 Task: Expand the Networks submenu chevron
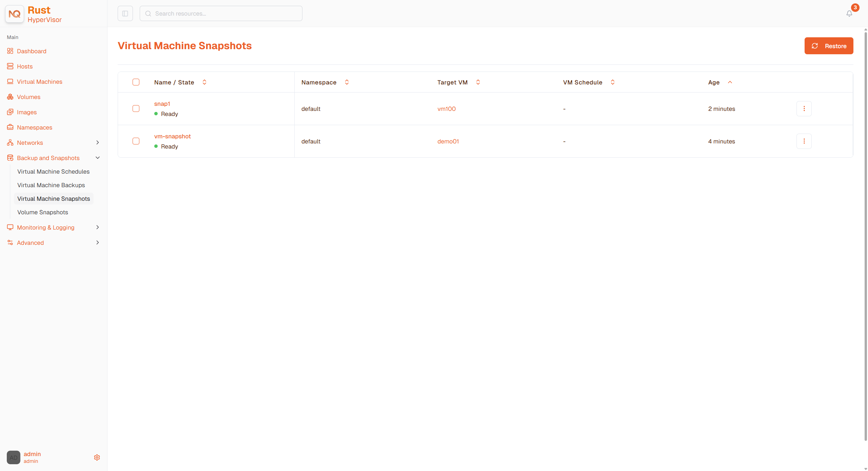click(98, 142)
